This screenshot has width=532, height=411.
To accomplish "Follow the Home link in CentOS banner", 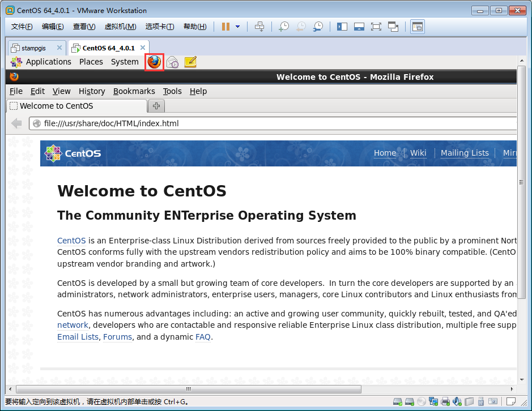I will pos(385,153).
